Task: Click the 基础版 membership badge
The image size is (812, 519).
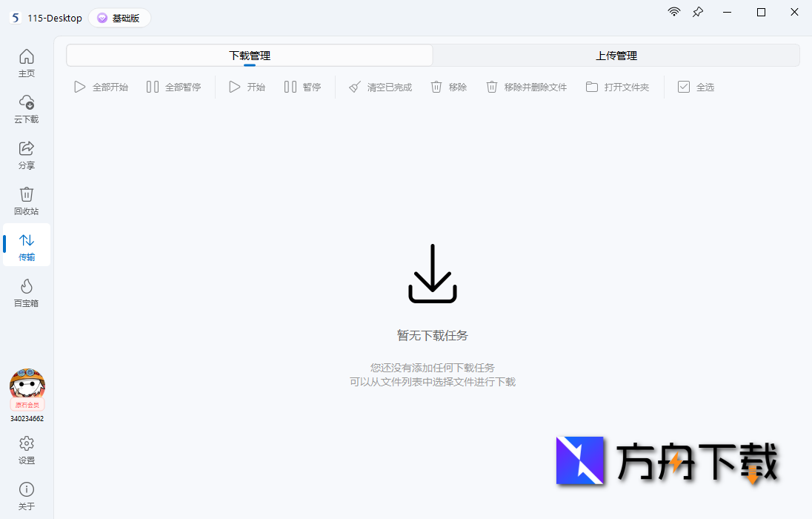Action: point(119,18)
